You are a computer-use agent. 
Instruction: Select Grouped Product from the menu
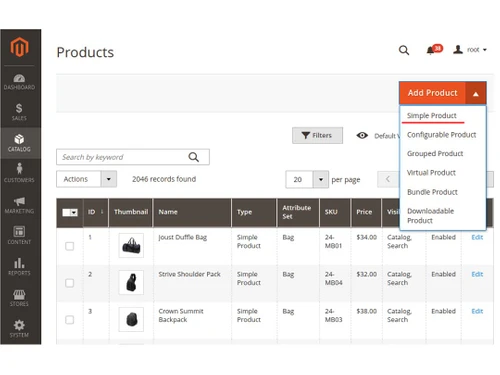pyautogui.click(x=435, y=154)
